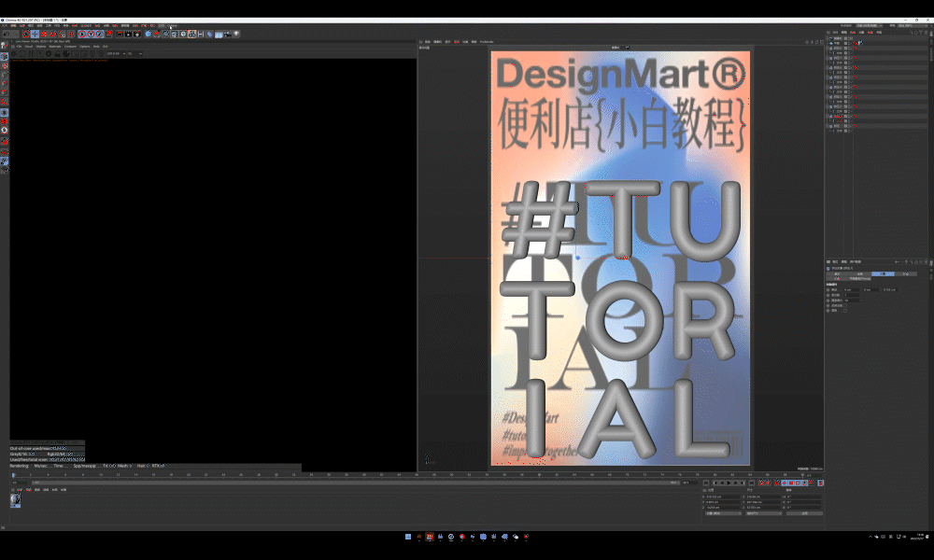Click the Live Viewer lock resolution icon
The height and width of the screenshot is (560, 934).
click(57, 53)
